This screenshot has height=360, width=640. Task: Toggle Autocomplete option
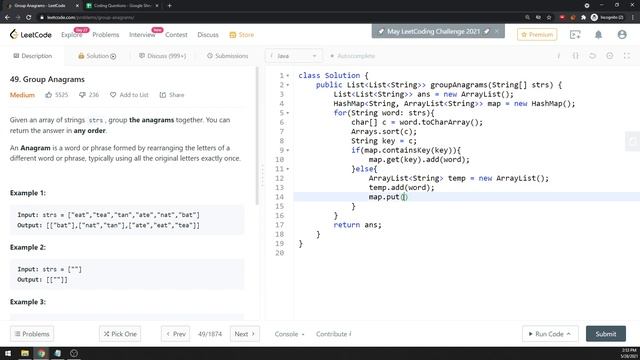pyautogui.click(x=352, y=56)
